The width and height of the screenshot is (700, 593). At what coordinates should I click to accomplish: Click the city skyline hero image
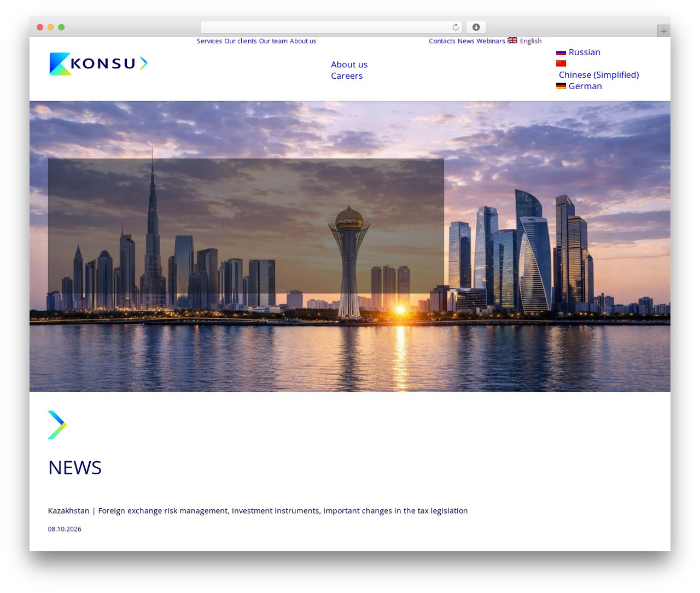coord(350,246)
